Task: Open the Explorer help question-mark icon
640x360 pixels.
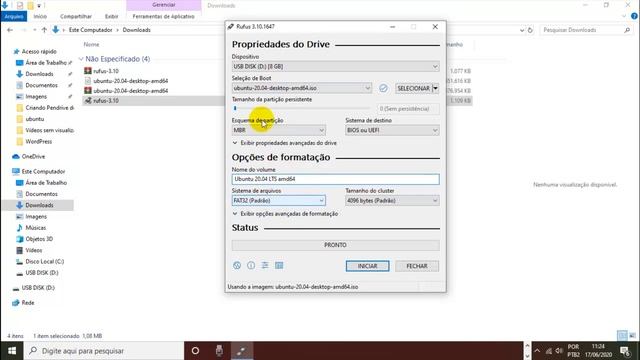Action: pyautogui.click(x=634, y=16)
